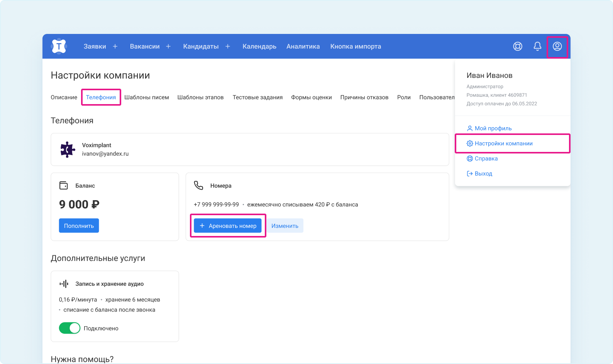Click the Voximplant name text
Screen dimensions: 613x364
coord(97,145)
